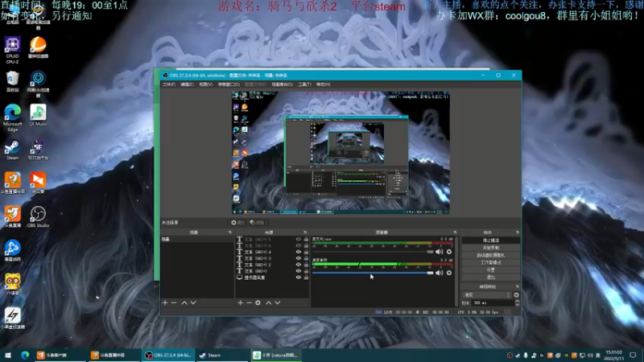The height and width of the screenshot is (362, 644).
Task: Move the scene down with the arrow
Action: tap(193, 302)
